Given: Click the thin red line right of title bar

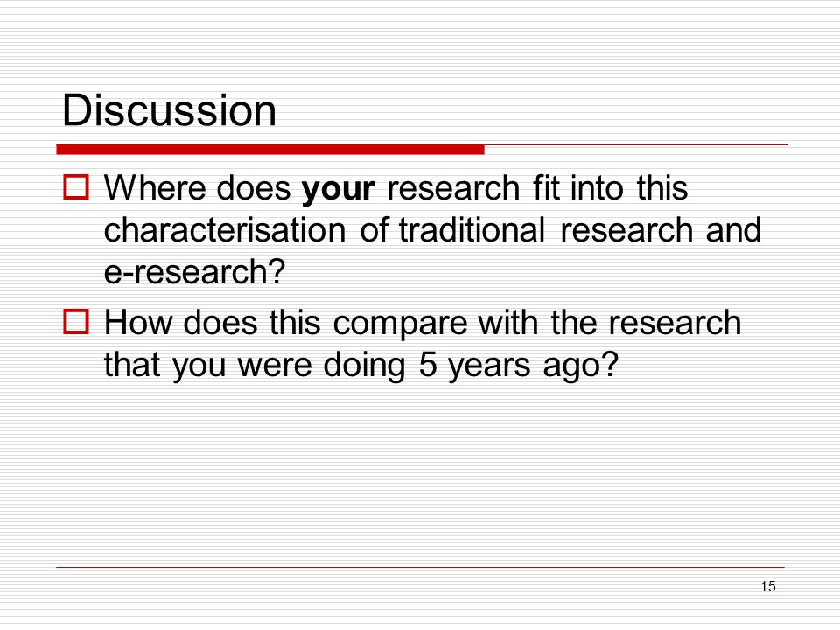Looking at the screenshot, I should [636, 144].
